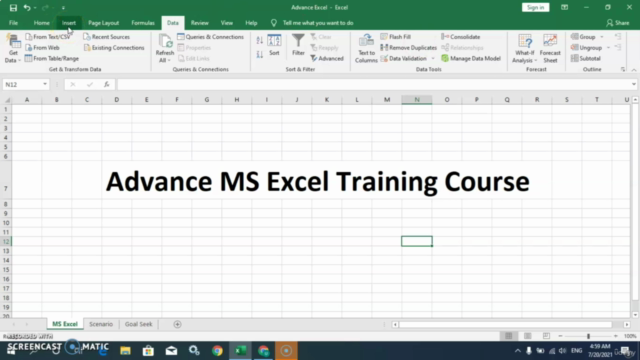Zoom in with plus button
640x360 pixels.
616,336
